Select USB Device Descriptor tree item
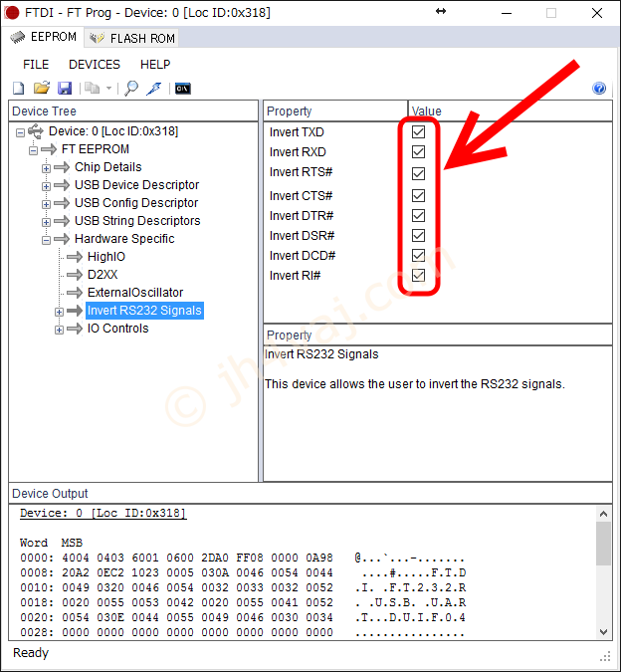 click(x=136, y=185)
